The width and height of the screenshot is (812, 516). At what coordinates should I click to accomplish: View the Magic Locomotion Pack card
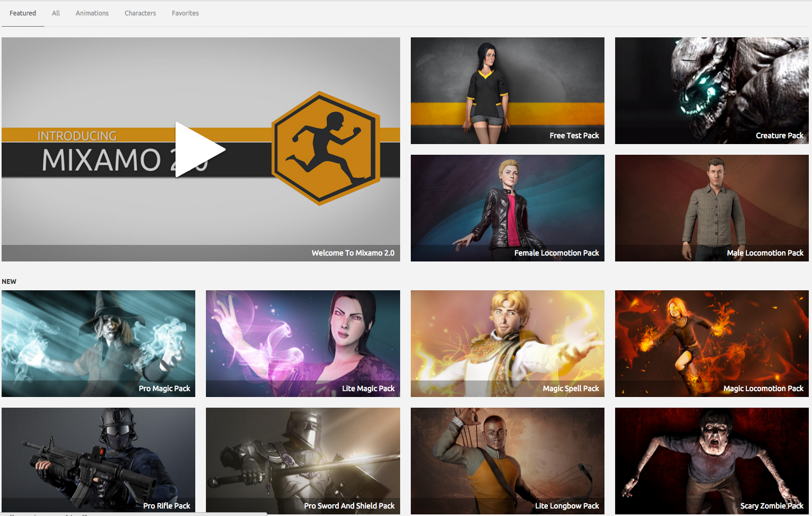tap(712, 344)
